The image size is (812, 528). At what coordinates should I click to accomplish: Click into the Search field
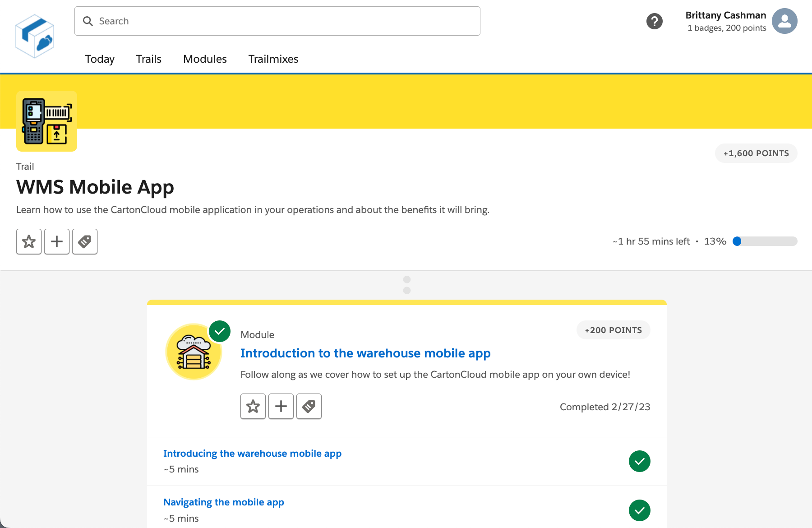[277, 21]
